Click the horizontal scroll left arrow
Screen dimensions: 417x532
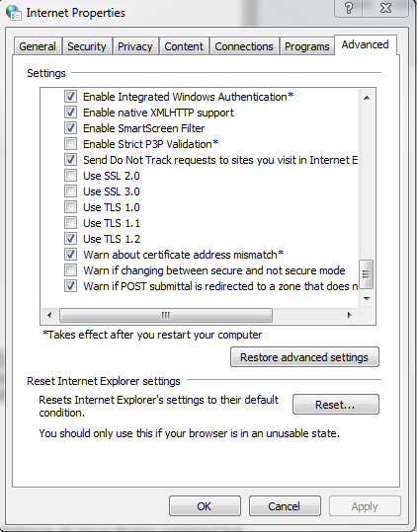49,315
